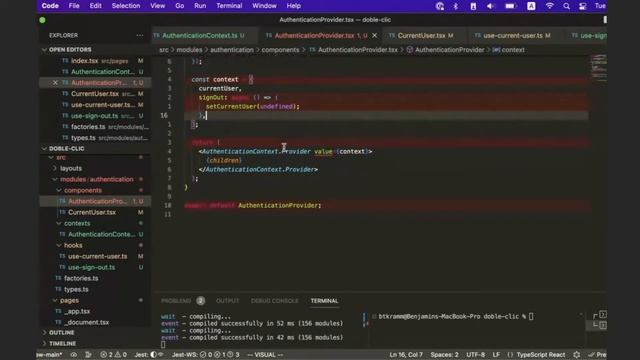
Task: Collapse the contexts folder
Action: coord(58,223)
